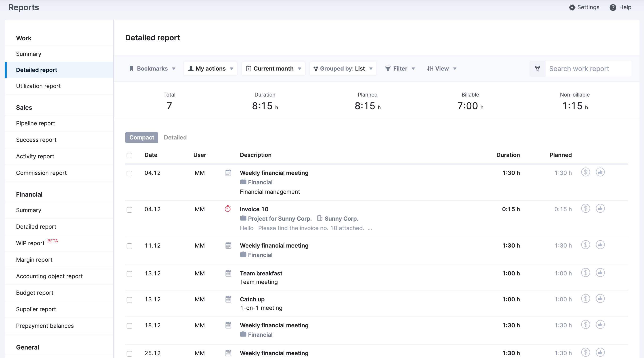Click calendar icon on 25.12 Weekly financial meeting
644x358 pixels.
click(228, 353)
